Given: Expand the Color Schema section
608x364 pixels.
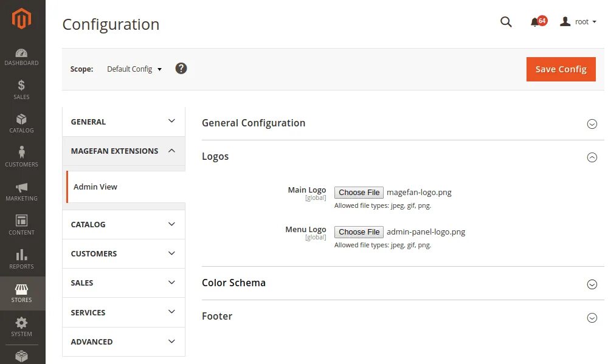Looking at the screenshot, I should pos(592,284).
